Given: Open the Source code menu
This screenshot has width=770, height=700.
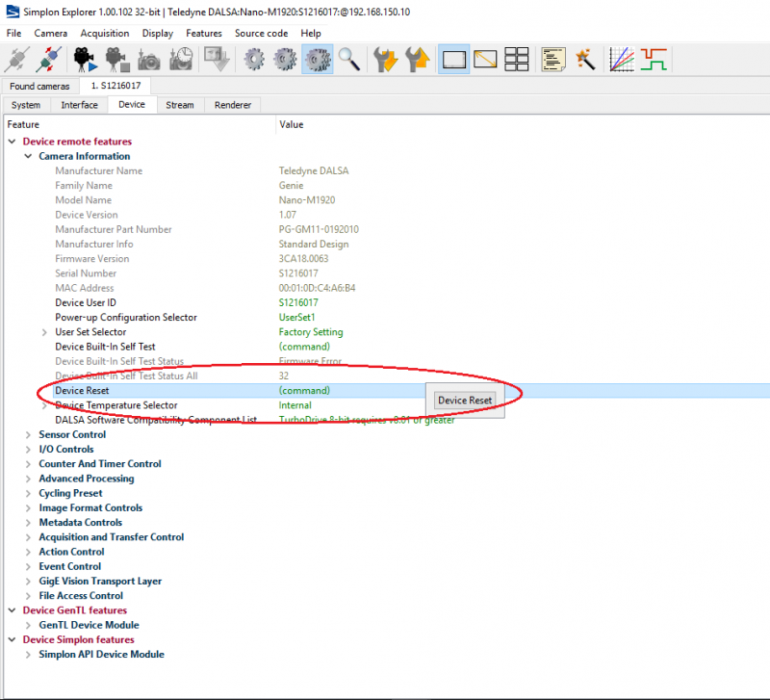Looking at the screenshot, I should 261,34.
